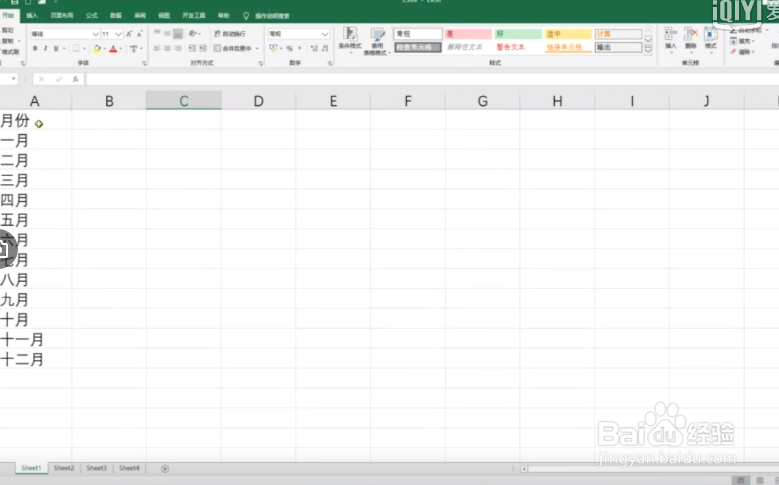Viewport: 779px width, 485px height.
Task: Increase decimal places
Action: [x=314, y=48]
